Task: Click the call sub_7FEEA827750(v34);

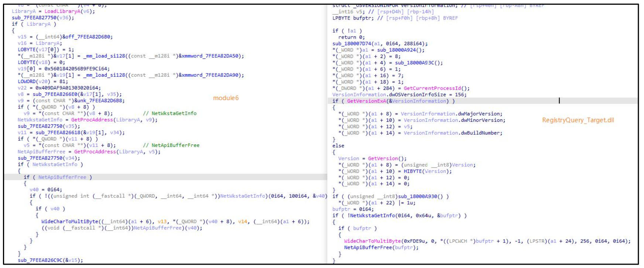Action: pos(49,158)
